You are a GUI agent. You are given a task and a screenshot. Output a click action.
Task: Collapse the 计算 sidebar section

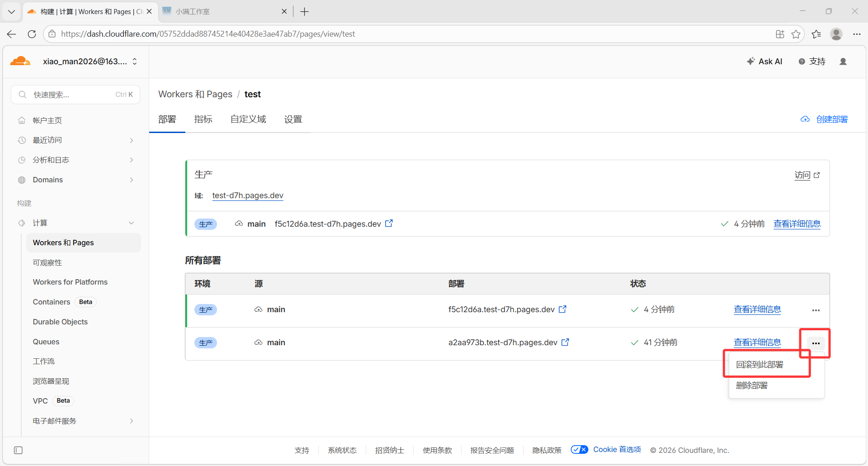[131, 223]
